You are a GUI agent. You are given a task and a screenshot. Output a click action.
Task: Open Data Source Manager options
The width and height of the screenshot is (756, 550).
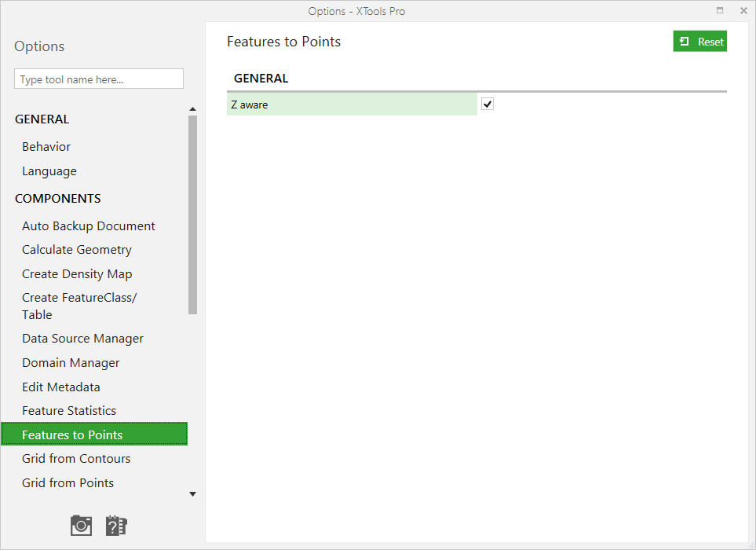point(82,339)
